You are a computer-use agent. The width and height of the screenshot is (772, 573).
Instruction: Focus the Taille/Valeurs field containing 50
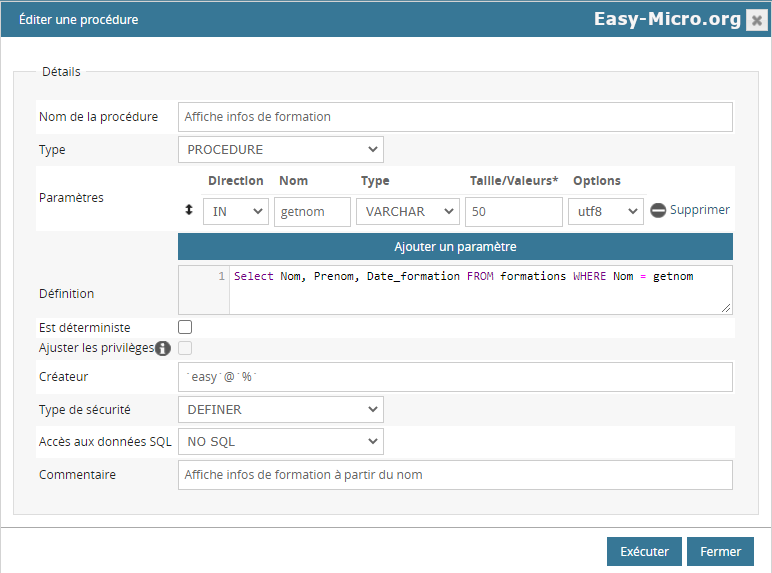click(514, 212)
